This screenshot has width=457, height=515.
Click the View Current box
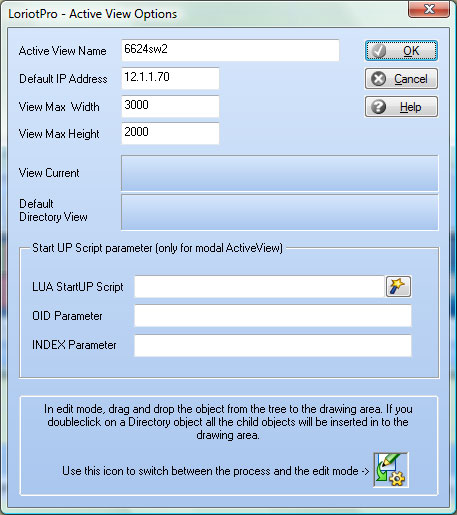(280, 173)
